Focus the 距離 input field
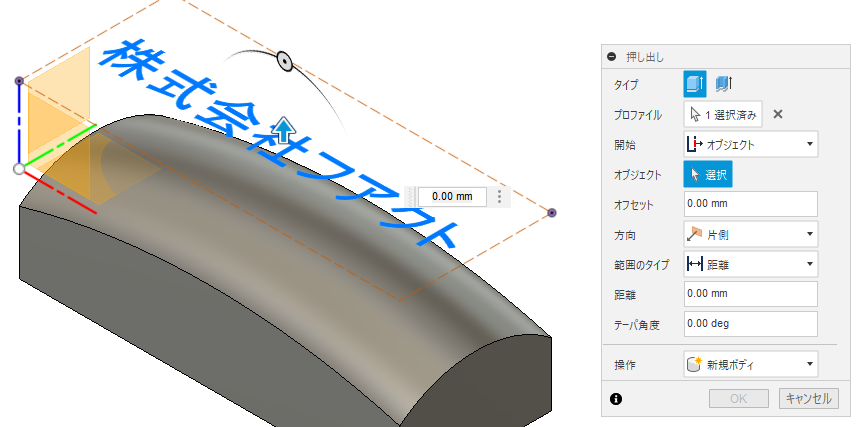Viewport: 867px width, 427px height. click(751, 294)
